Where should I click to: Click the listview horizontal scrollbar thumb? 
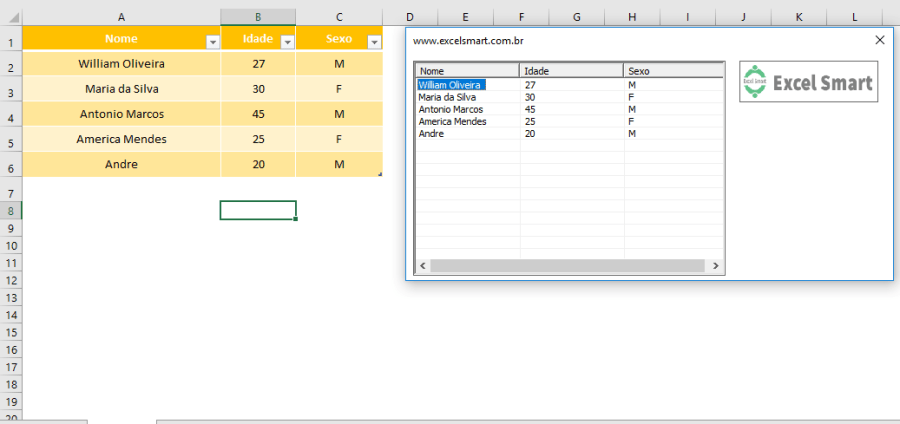567,266
